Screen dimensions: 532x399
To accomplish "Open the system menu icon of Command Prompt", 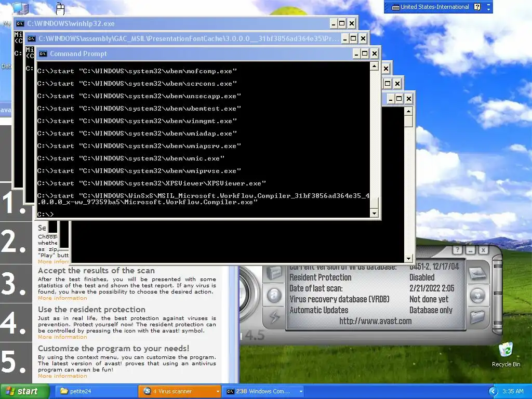I will click(43, 54).
